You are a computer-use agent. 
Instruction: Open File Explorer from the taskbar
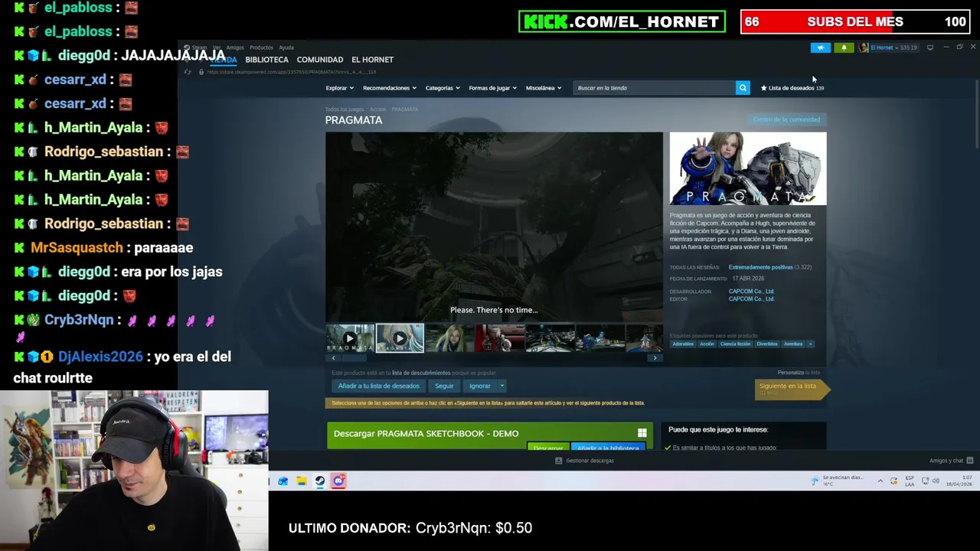302,481
